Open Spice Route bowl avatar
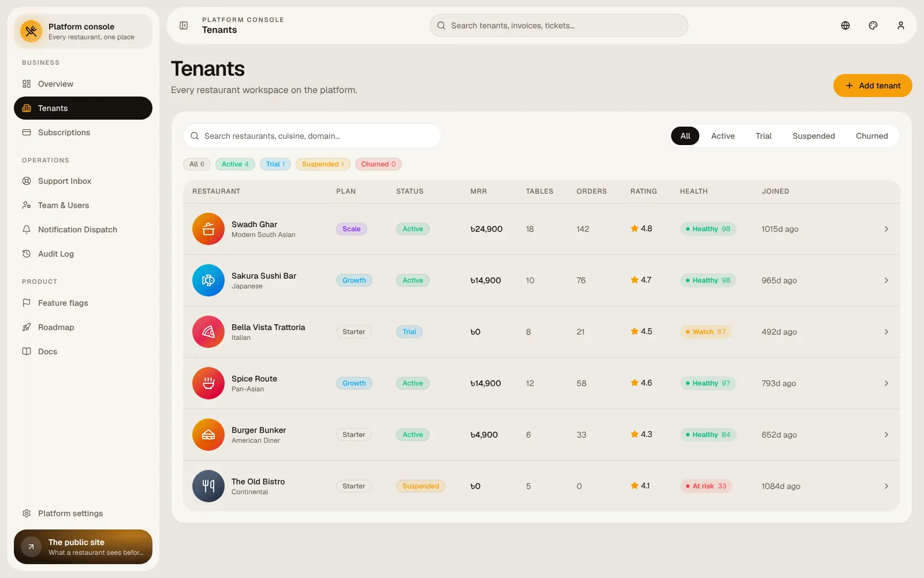Screen dimensions: 924x578 pyautogui.click(x=208, y=383)
